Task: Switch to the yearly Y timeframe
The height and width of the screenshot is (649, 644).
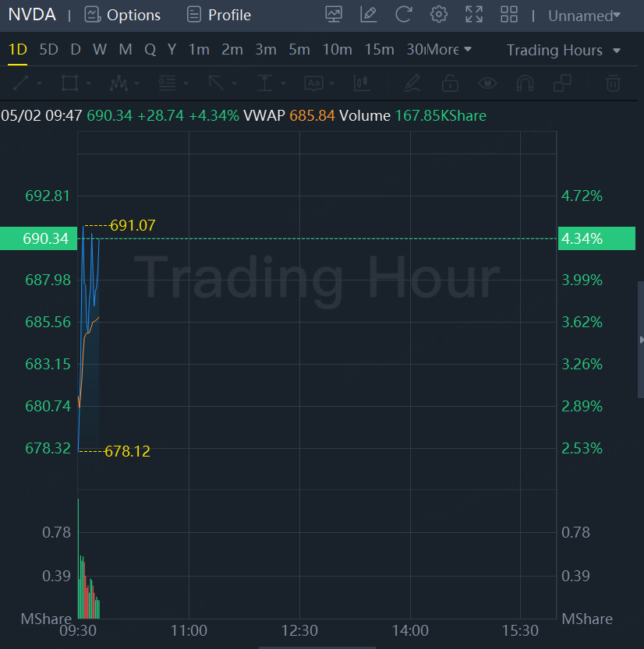Action: [172, 50]
